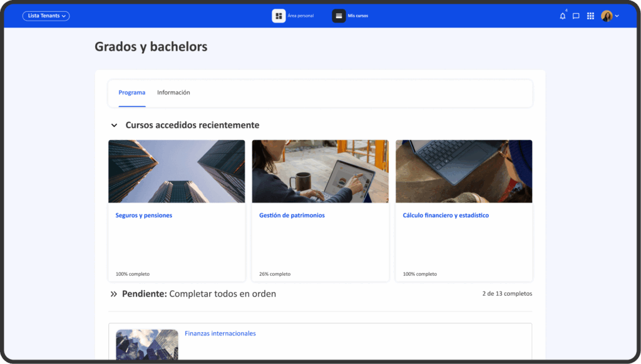Click the Mis cursos icon

click(x=339, y=16)
